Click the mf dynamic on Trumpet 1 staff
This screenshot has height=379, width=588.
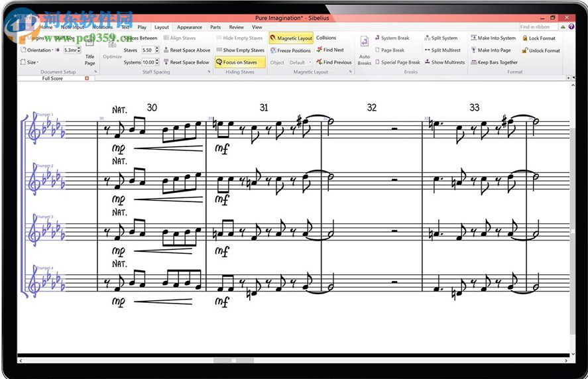[221, 149]
